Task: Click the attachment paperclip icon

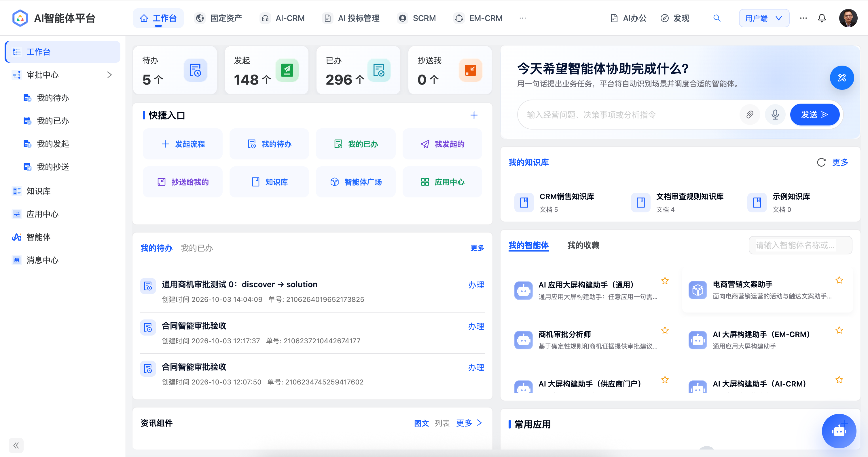Action: click(x=749, y=115)
